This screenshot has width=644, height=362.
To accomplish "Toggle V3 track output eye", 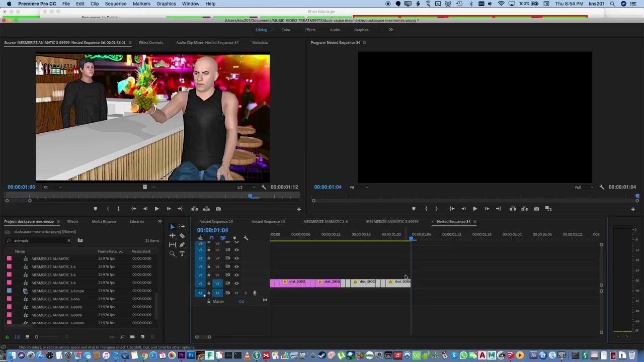I will (x=236, y=266).
